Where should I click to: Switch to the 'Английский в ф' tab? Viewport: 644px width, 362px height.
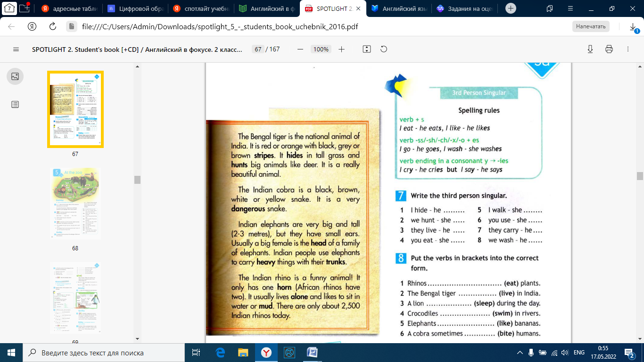[x=266, y=8]
